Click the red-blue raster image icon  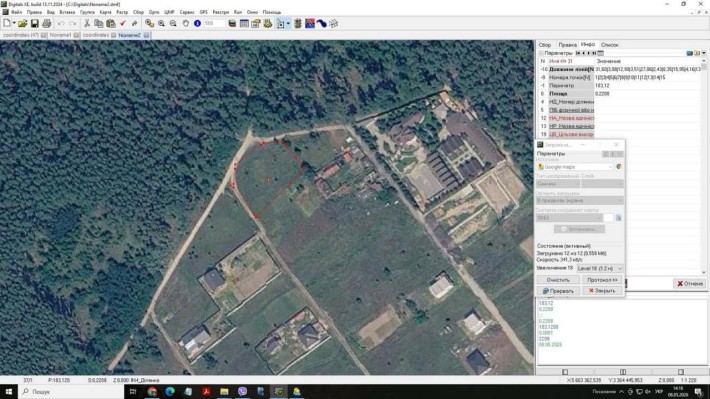coord(310,24)
